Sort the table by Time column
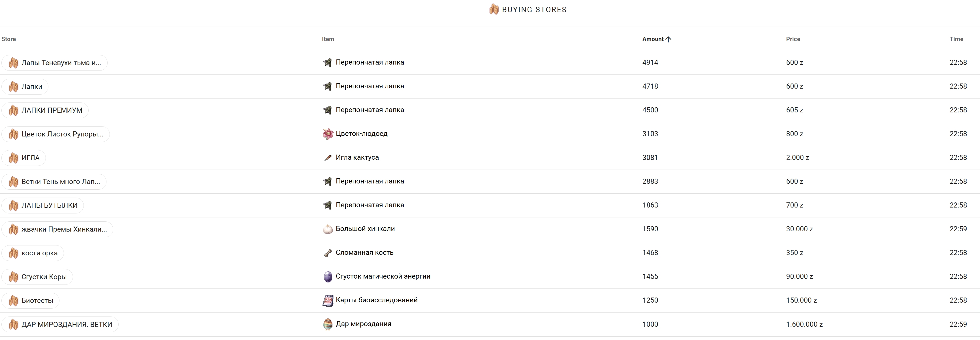 click(x=956, y=39)
